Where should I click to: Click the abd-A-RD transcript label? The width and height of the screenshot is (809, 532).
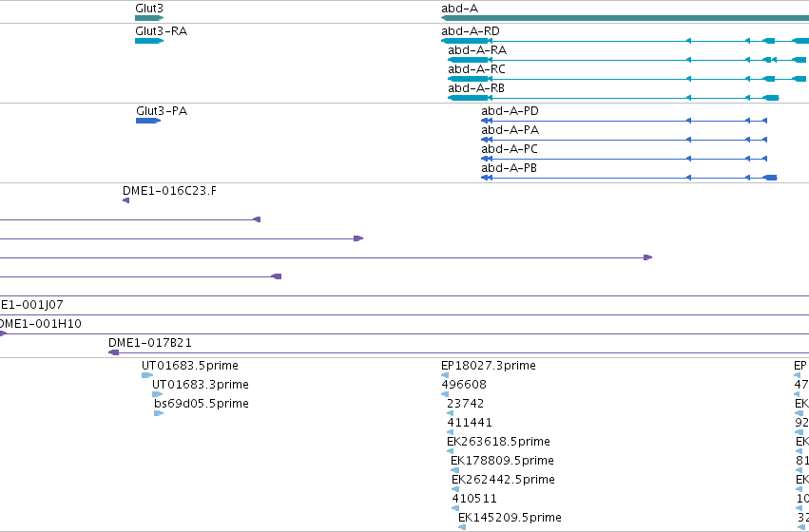coord(471,31)
